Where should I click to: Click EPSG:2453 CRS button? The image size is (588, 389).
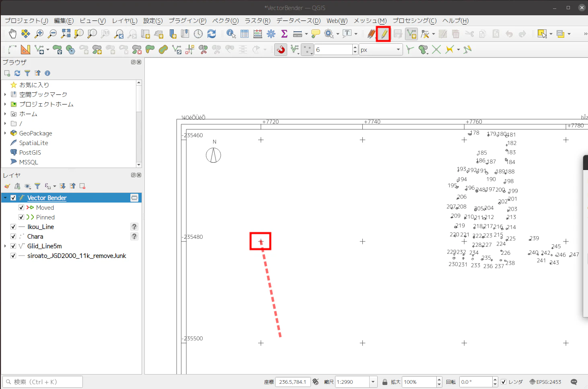tap(545, 382)
